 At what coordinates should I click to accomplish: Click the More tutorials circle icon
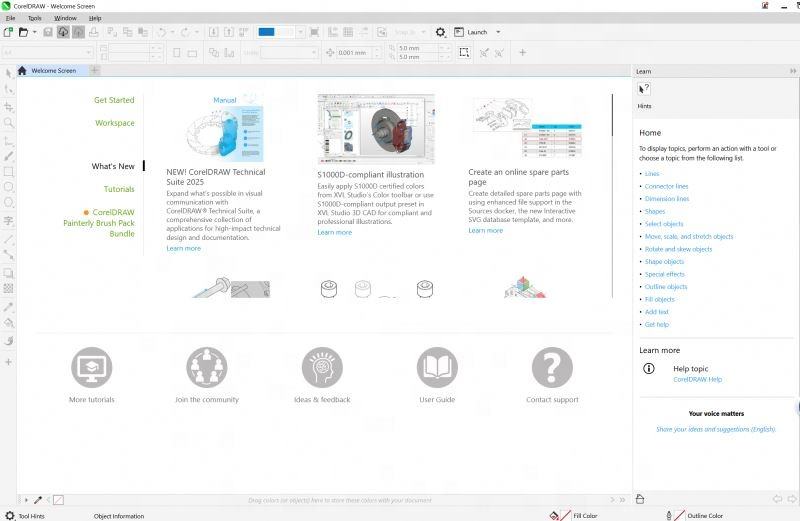click(91, 367)
